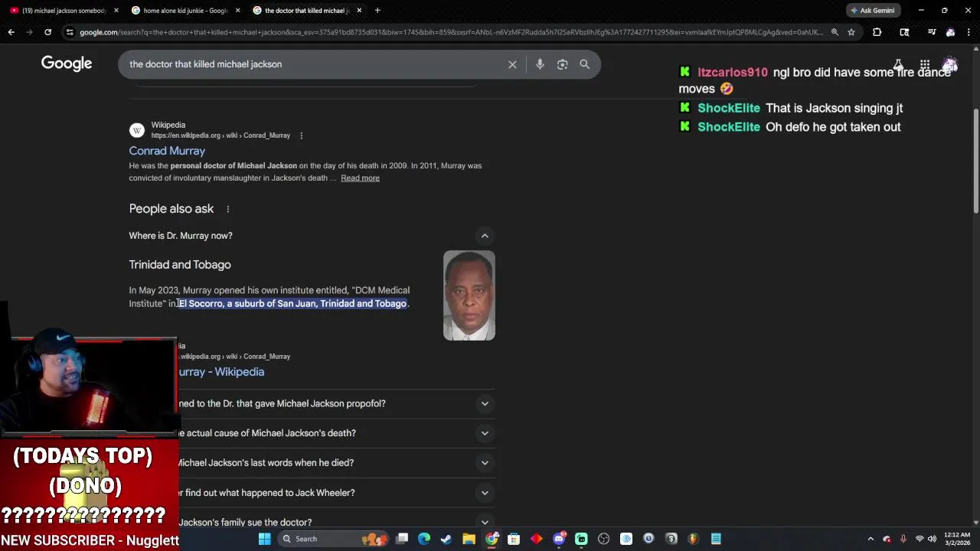Reload the current Google page

click(x=47, y=32)
